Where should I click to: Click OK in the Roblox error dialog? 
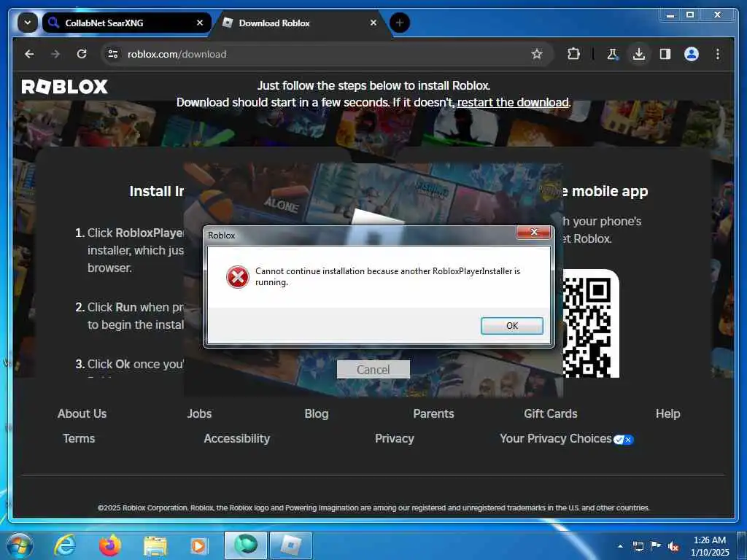(x=511, y=326)
